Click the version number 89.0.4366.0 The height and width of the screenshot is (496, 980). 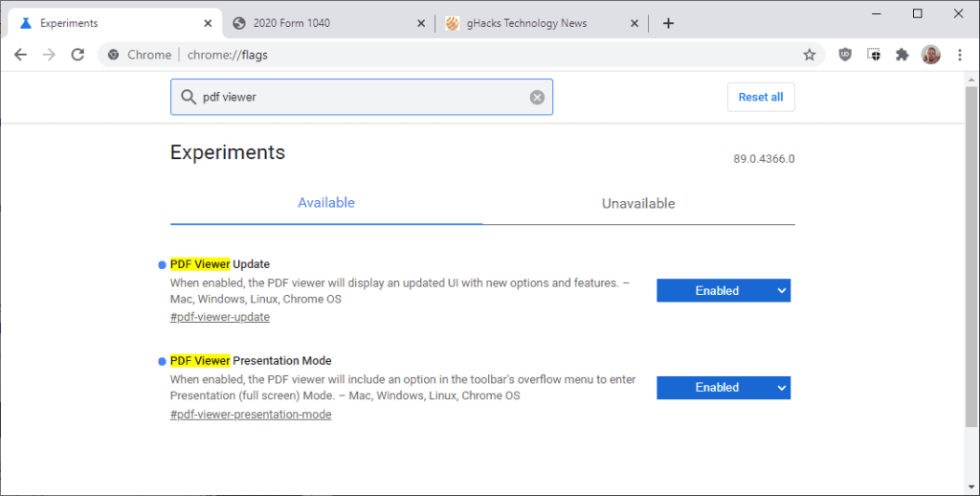click(x=764, y=159)
